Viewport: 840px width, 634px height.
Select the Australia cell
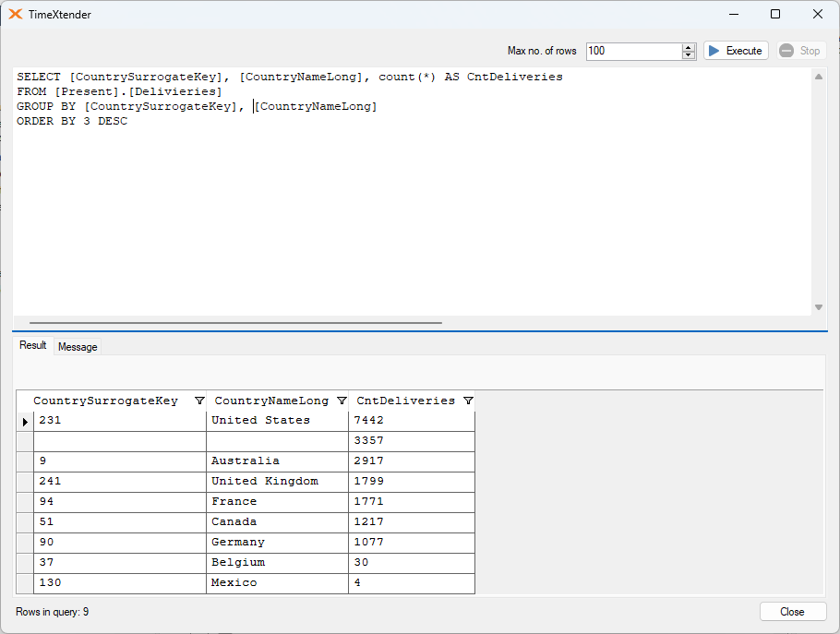coord(277,461)
